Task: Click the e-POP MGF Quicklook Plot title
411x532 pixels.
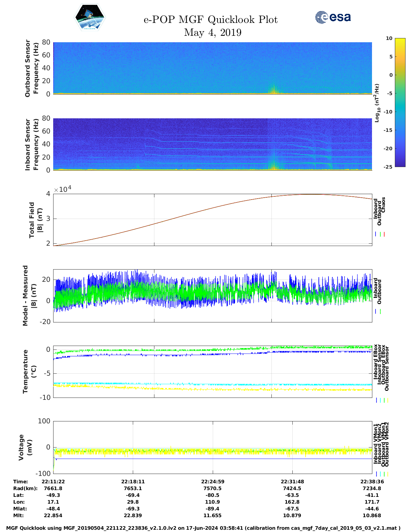Action: pyautogui.click(x=210, y=20)
